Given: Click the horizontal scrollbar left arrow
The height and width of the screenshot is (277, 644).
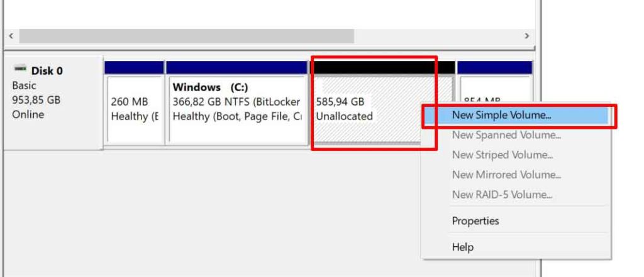Looking at the screenshot, I should [x=11, y=36].
